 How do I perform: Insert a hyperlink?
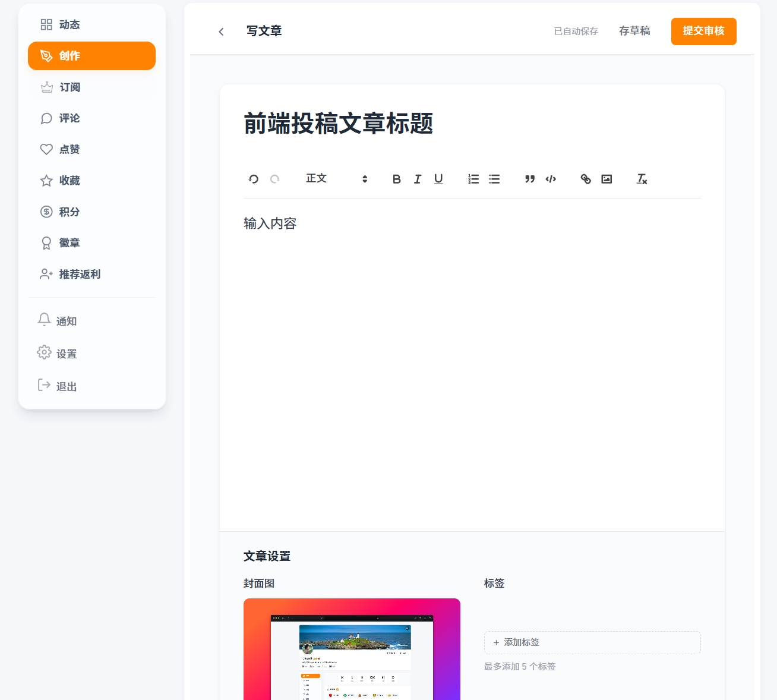(586, 179)
